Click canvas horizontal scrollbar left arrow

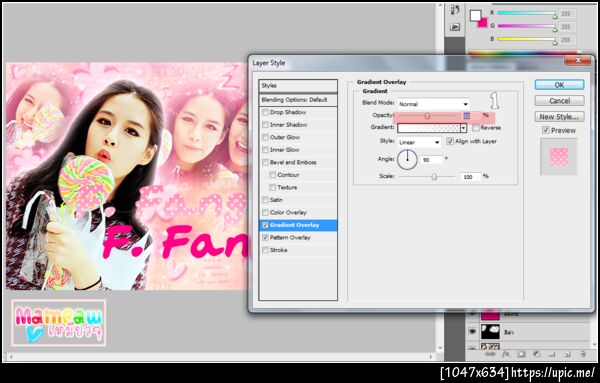10,356
